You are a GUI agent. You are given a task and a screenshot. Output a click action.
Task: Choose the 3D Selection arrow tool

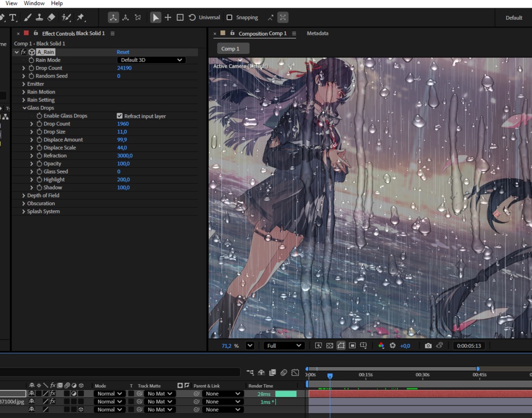pos(155,18)
